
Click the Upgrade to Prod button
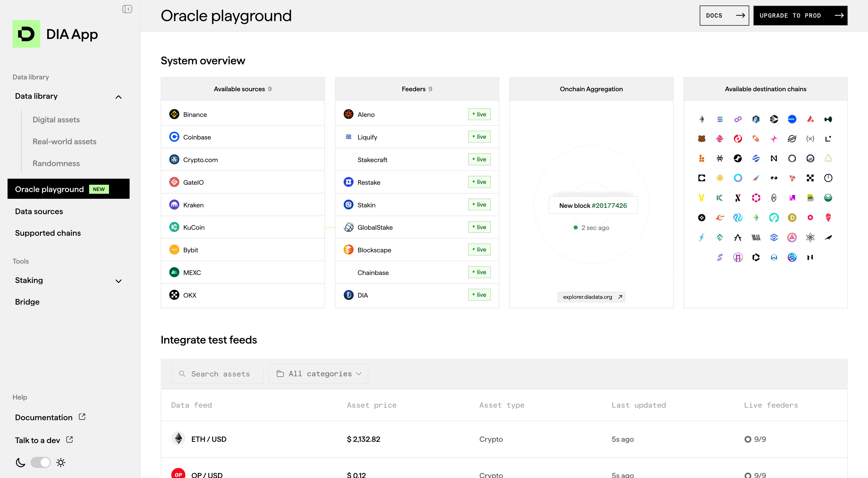(x=800, y=16)
